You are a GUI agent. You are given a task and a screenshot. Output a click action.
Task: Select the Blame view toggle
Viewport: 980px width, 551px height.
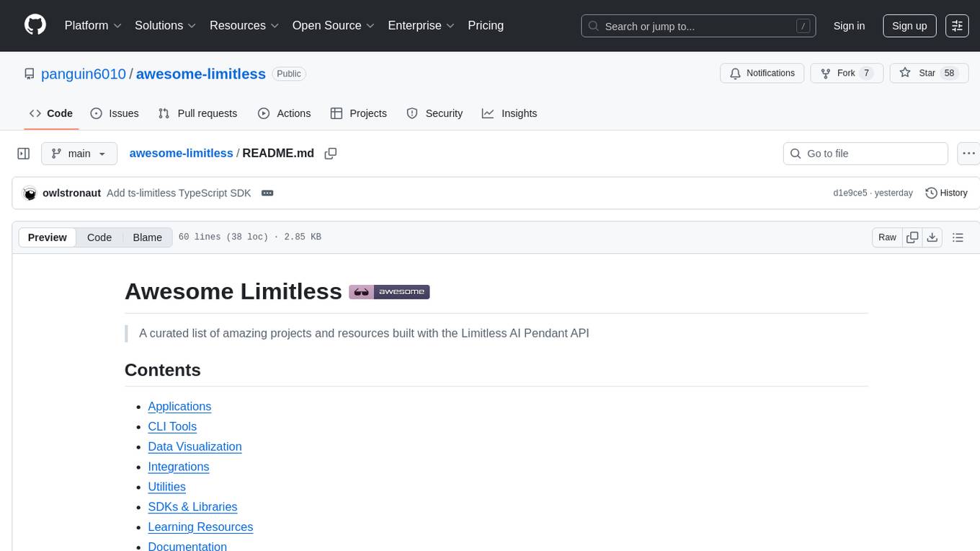[x=147, y=237]
